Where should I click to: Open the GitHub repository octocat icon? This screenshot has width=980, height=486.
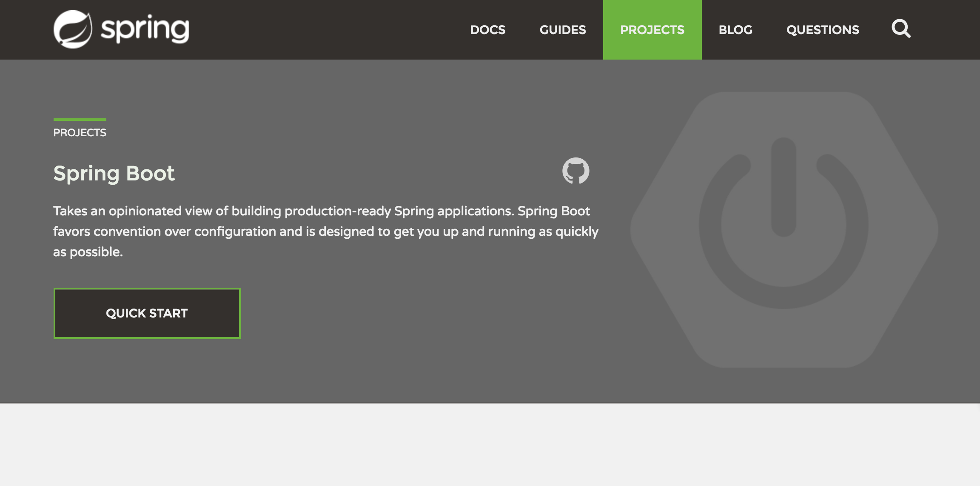pyautogui.click(x=575, y=171)
